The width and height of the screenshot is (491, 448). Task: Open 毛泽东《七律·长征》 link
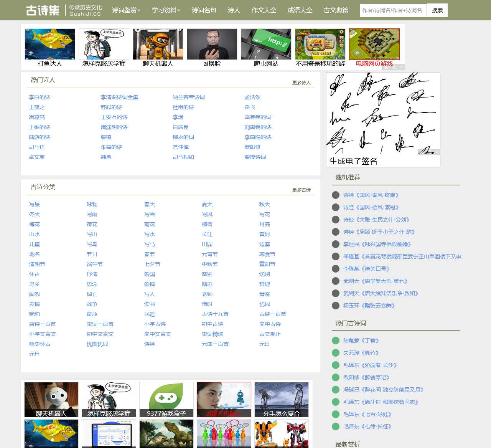click(x=367, y=427)
